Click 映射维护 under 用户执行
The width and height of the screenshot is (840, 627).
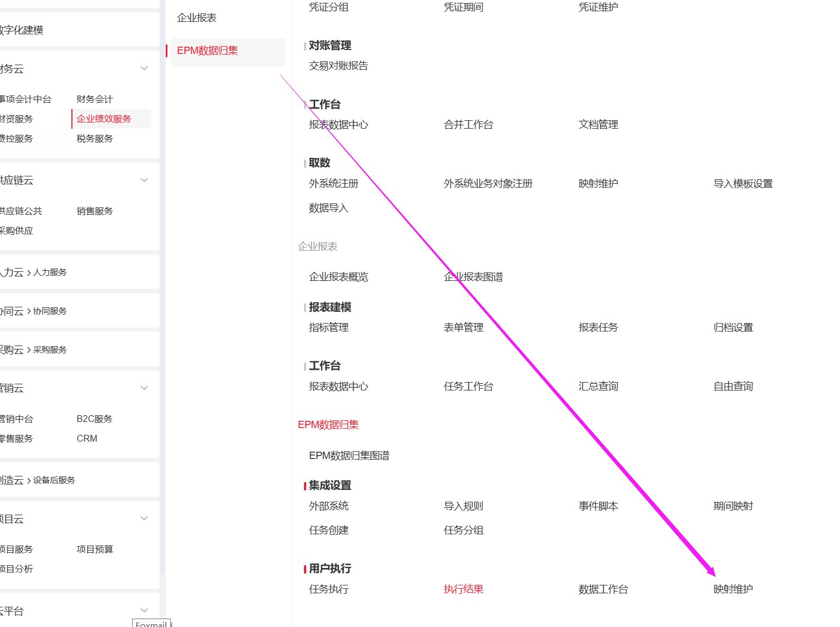(733, 589)
